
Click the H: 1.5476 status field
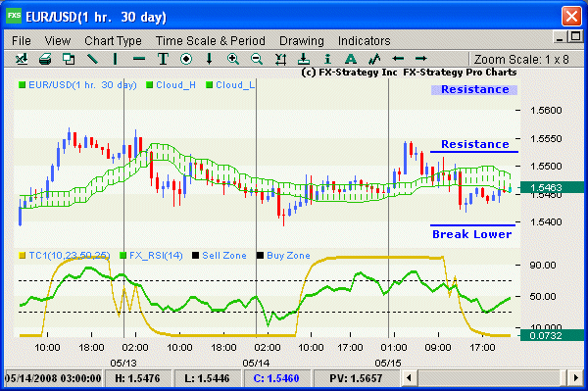(x=137, y=378)
